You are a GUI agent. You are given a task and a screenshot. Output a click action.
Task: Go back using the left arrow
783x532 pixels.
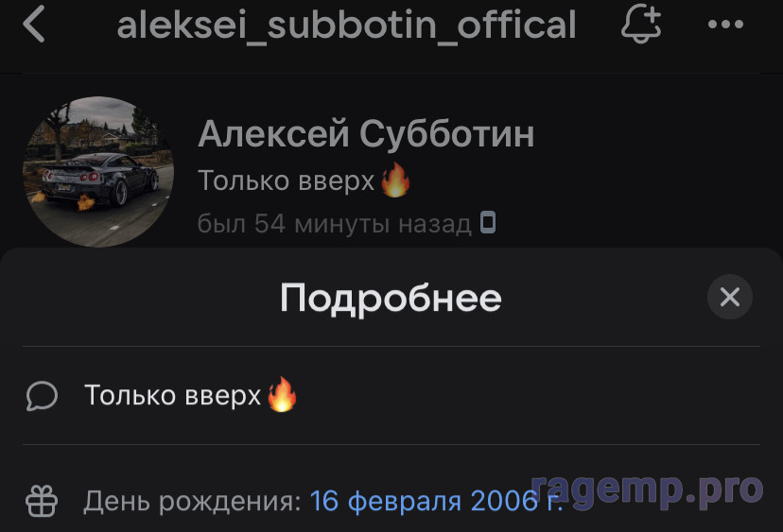34,24
